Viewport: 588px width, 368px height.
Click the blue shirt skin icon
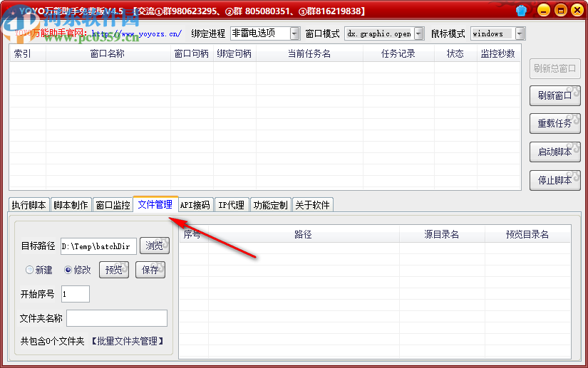[521, 11]
